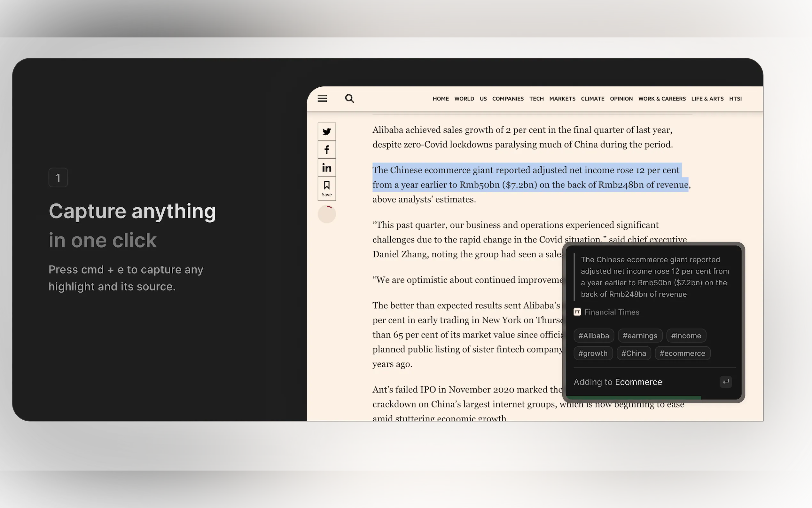Navigate to the OPINION section
Viewport: 812px width, 508px height.
tap(621, 99)
